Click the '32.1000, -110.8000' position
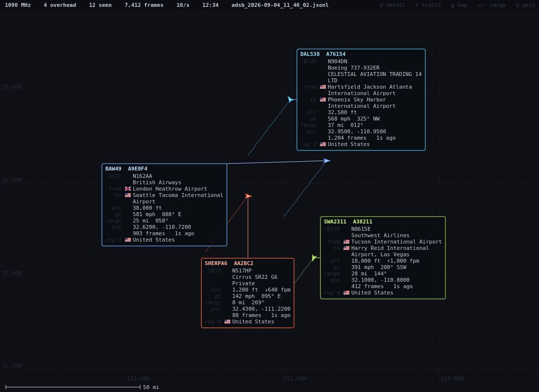The height and width of the screenshot is (392, 539). (380, 280)
